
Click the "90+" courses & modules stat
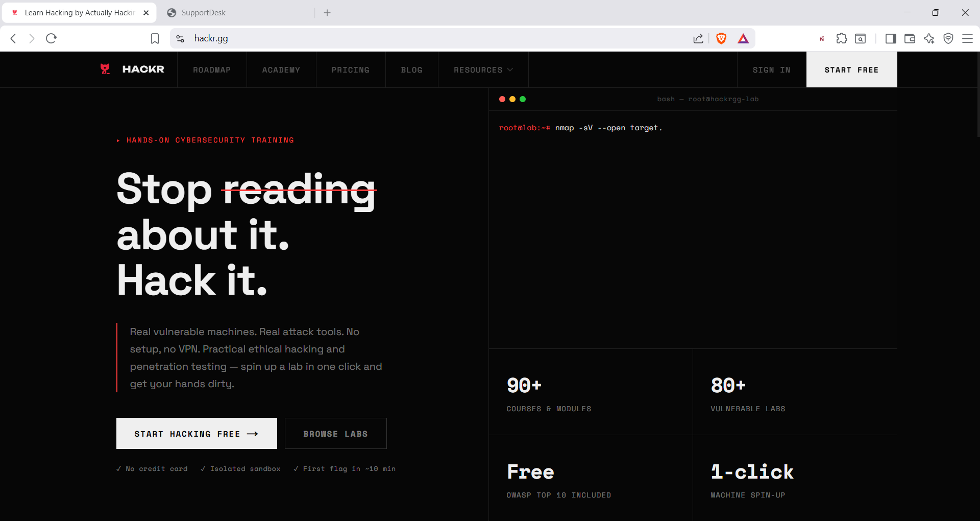591,392
